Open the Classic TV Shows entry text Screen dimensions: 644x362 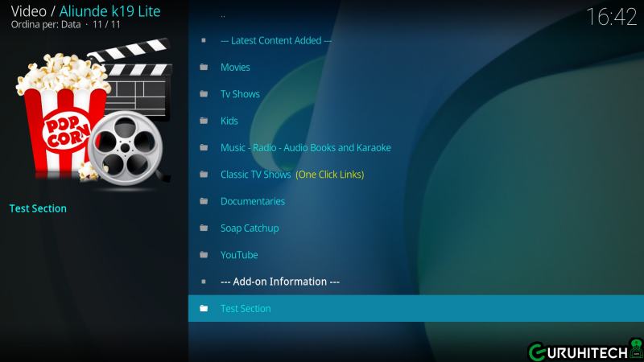[255, 175]
